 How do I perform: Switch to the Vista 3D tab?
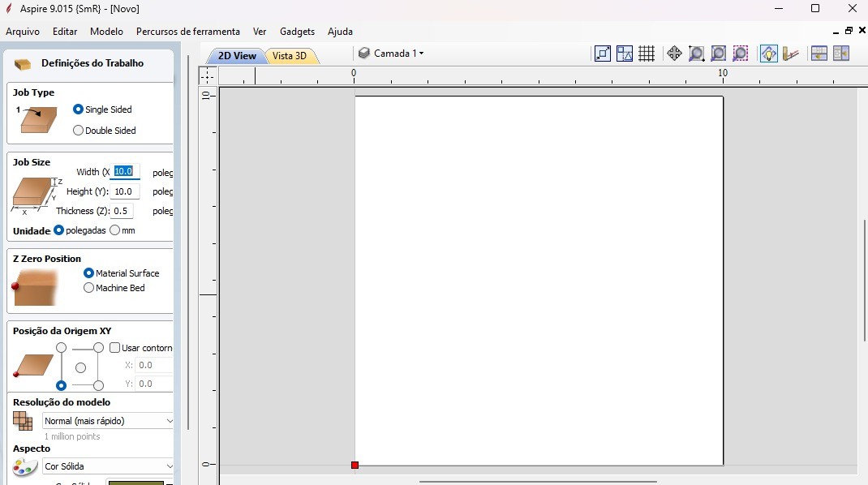(x=290, y=56)
